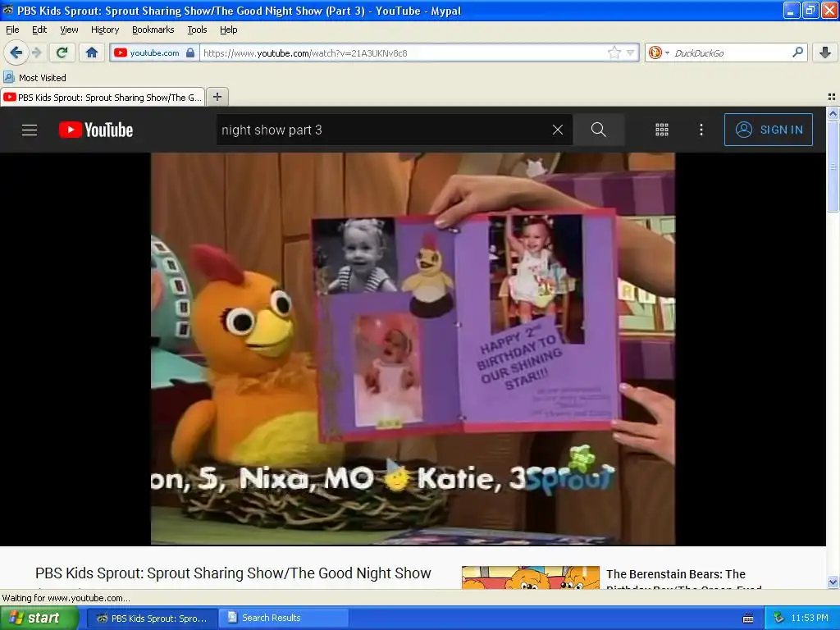Open the View menu
840x630 pixels.
click(x=69, y=30)
